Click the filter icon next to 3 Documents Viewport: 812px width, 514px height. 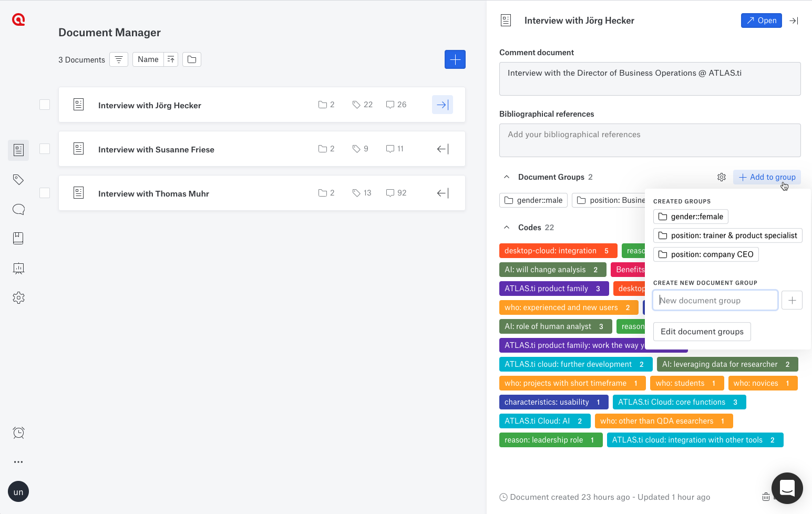118,59
